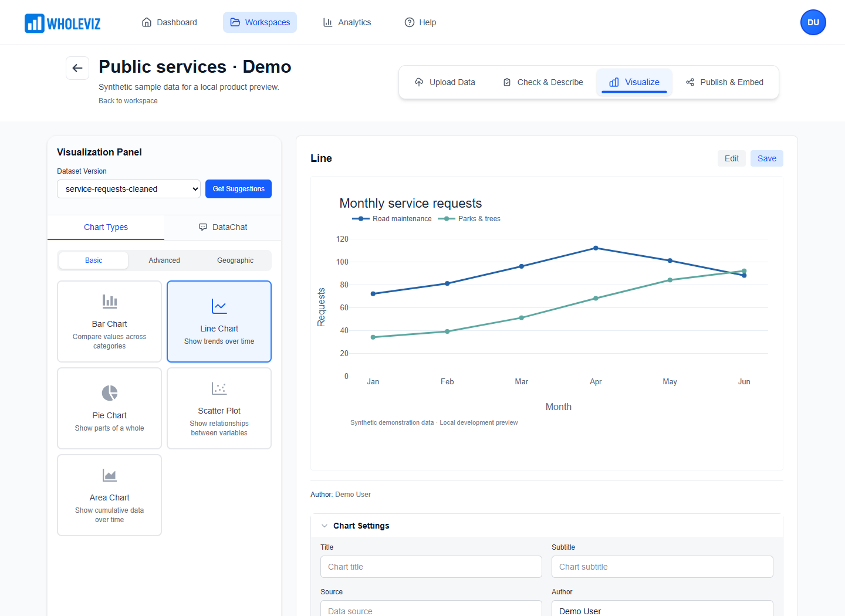Screen dimensions: 845x616
Task: Open the Analytics nav item
Action: pyautogui.click(x=347, y=22)
